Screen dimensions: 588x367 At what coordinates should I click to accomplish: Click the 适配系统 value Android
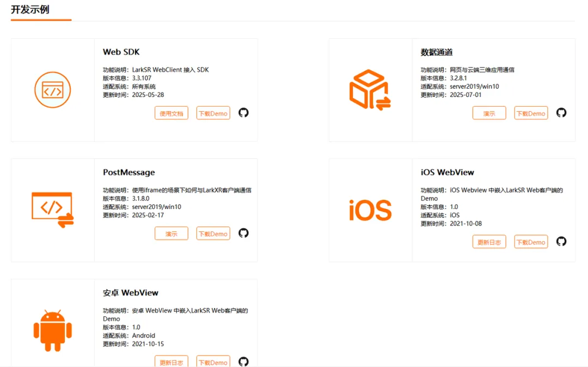[x=144, y=336]
